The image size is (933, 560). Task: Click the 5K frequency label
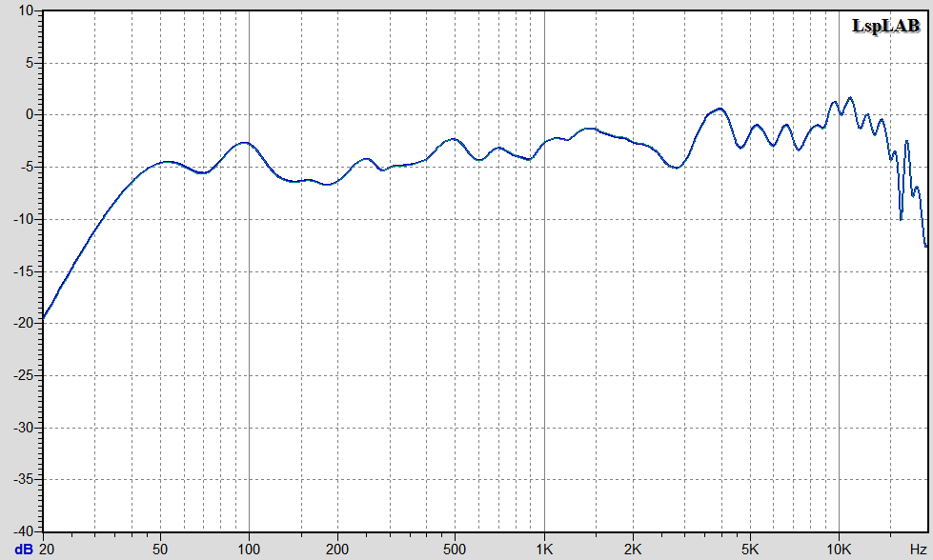(x=750, y=550)
